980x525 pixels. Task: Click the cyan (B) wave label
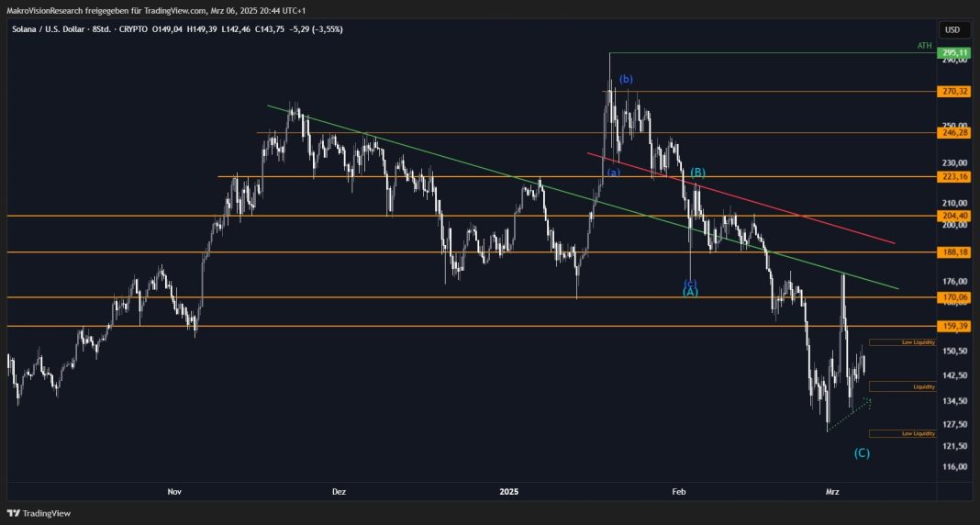tap(697, 173)
